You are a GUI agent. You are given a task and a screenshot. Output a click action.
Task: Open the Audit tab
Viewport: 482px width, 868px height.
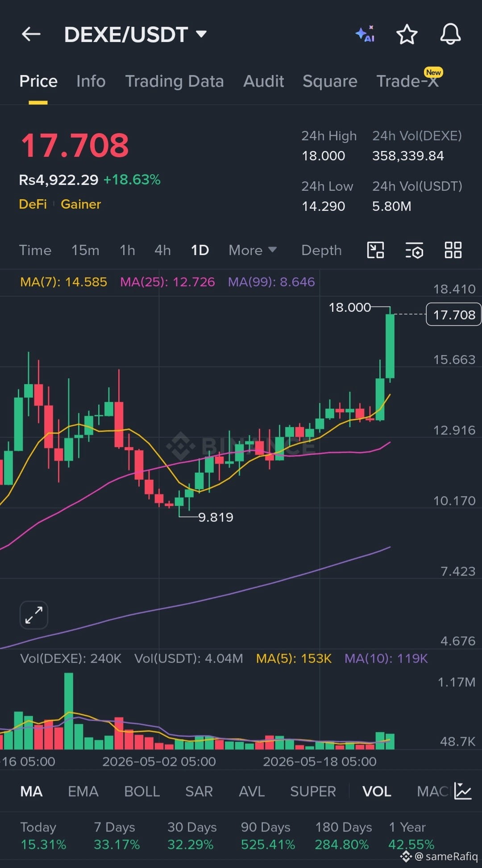coord(264,81)
